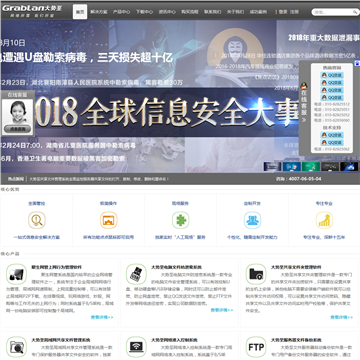This screenshot has width=360, height=360.
Task: Click the 极简操作 orange icon
Action: pos(109,220)
